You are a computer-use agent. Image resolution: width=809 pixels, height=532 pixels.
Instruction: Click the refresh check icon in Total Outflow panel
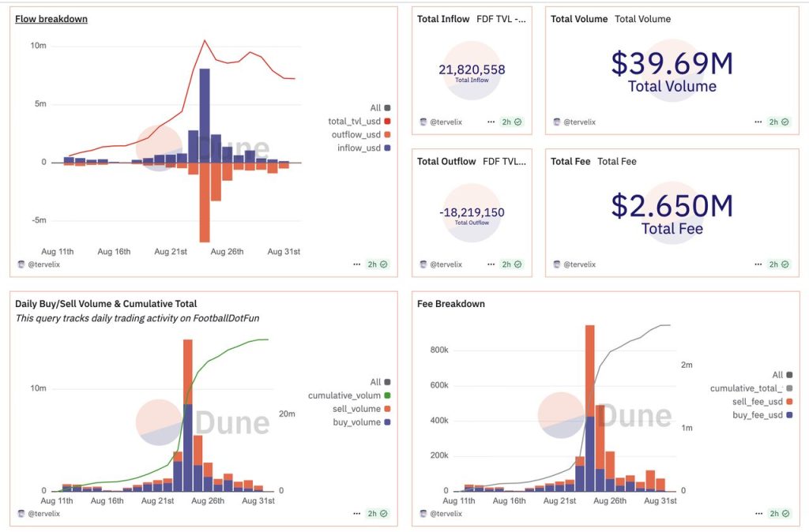(x=518, y=264)
